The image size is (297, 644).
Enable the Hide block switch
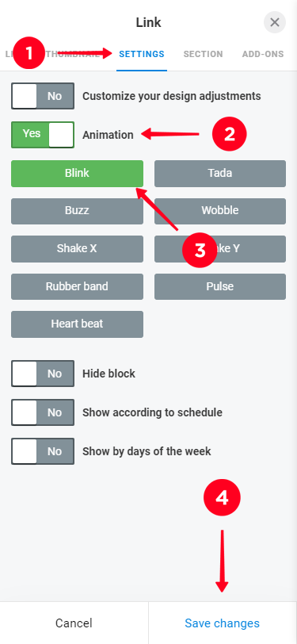[43, 374]
